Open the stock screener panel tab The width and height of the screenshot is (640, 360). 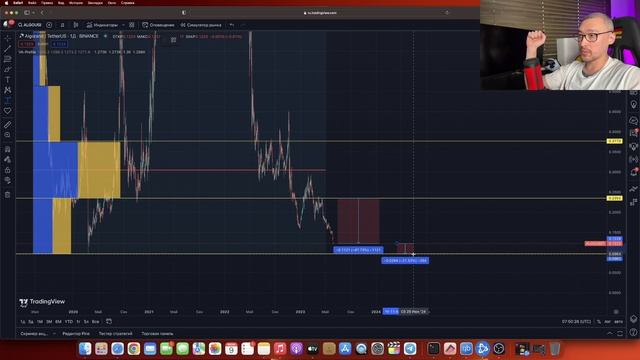click(x=34, y=333)
